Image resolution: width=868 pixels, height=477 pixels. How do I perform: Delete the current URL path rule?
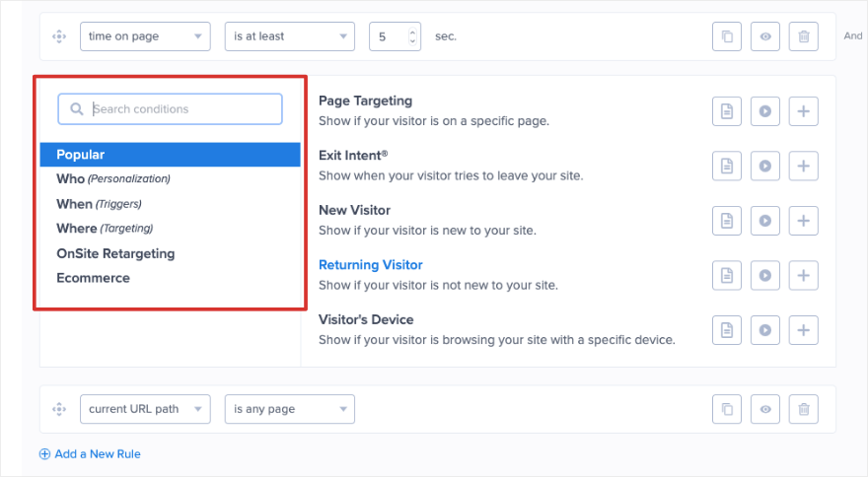coord(804,409)
